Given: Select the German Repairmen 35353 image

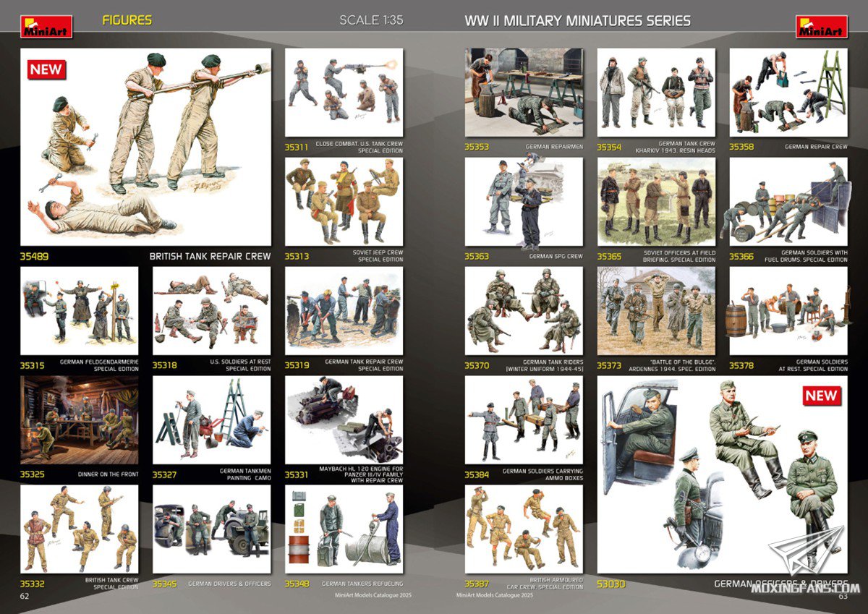Looking at the screenshot, I should click(524, 93).
